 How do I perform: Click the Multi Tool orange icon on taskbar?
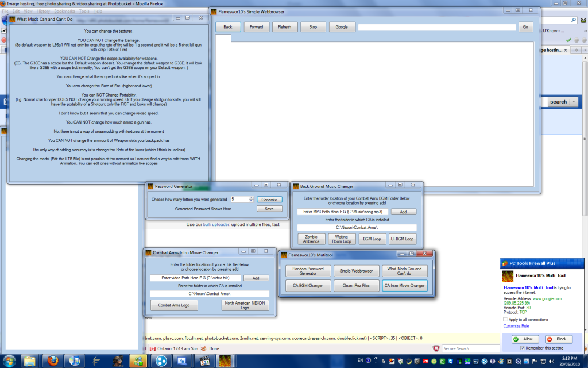[225, 361]
